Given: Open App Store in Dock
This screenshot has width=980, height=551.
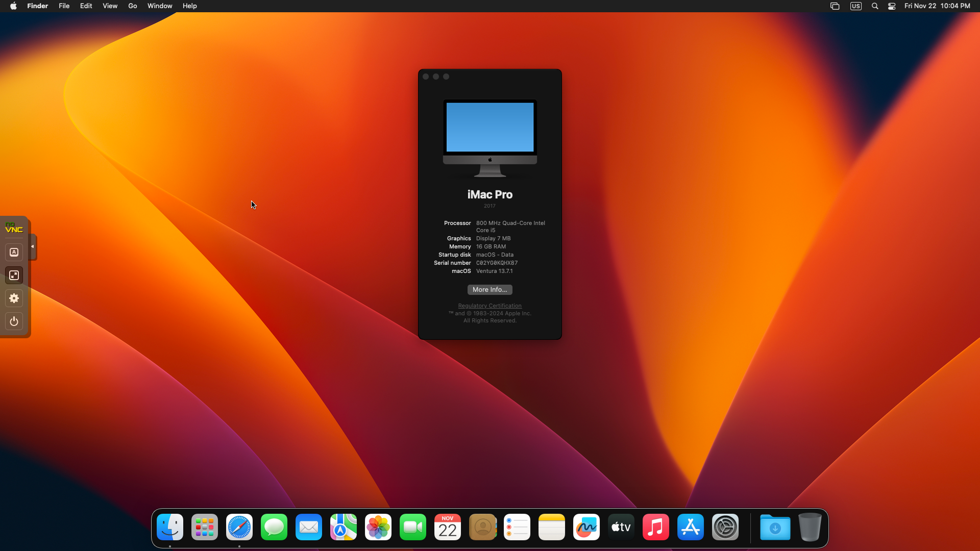Looking at the screenshot, I should point(691,527).
